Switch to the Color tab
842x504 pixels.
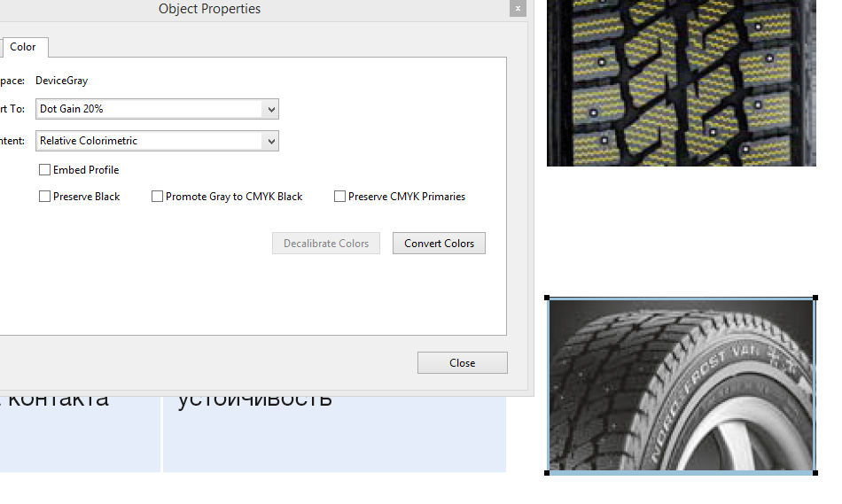(x=23, y=47)
